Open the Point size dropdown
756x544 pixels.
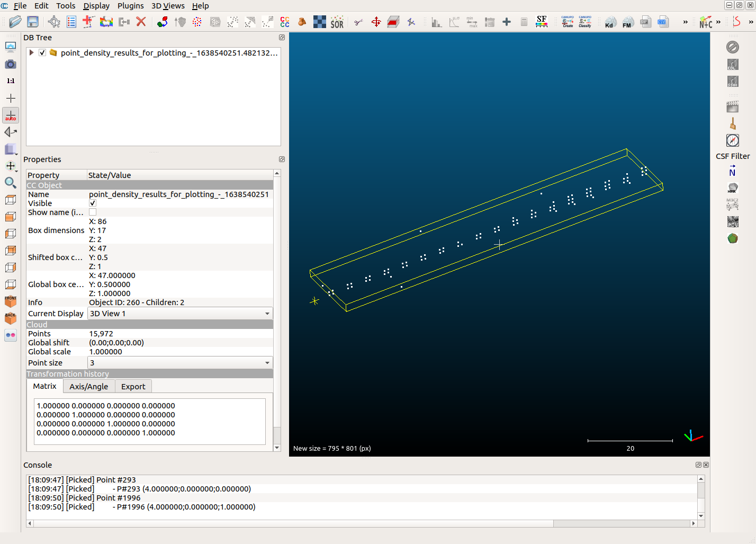(267, 362)
